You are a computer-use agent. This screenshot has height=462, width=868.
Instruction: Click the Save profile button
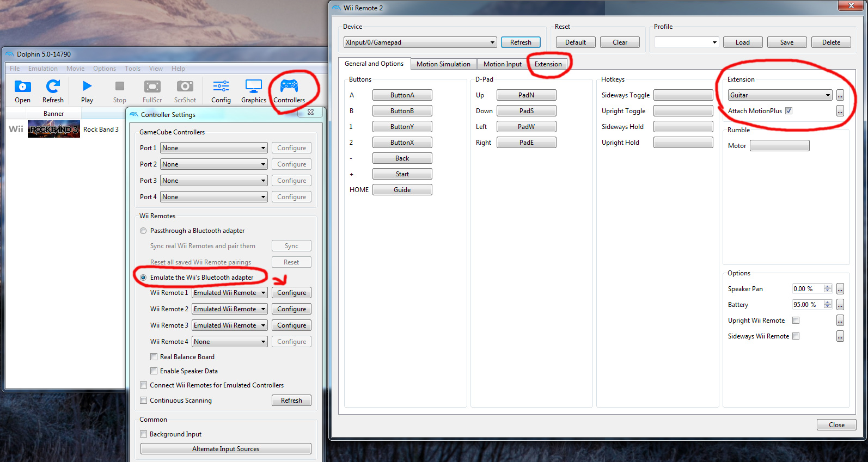pyautogui.click(x=786, y=42)
